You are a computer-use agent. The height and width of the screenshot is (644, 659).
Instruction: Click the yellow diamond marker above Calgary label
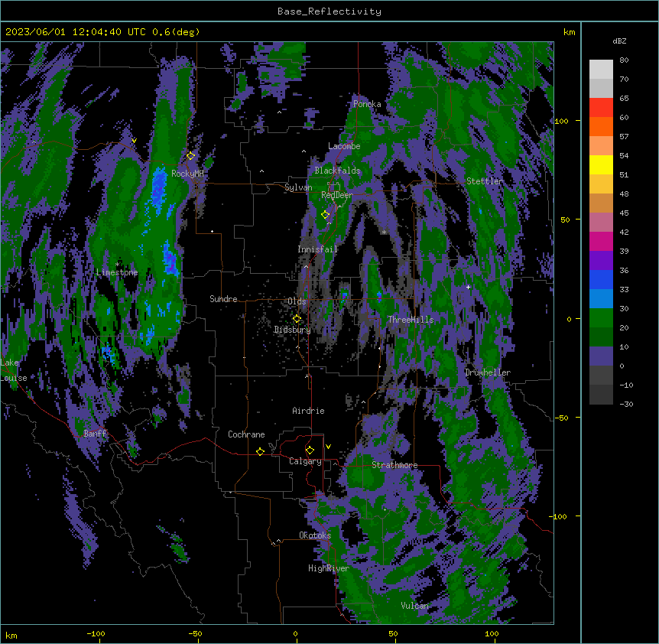[310, 450]
